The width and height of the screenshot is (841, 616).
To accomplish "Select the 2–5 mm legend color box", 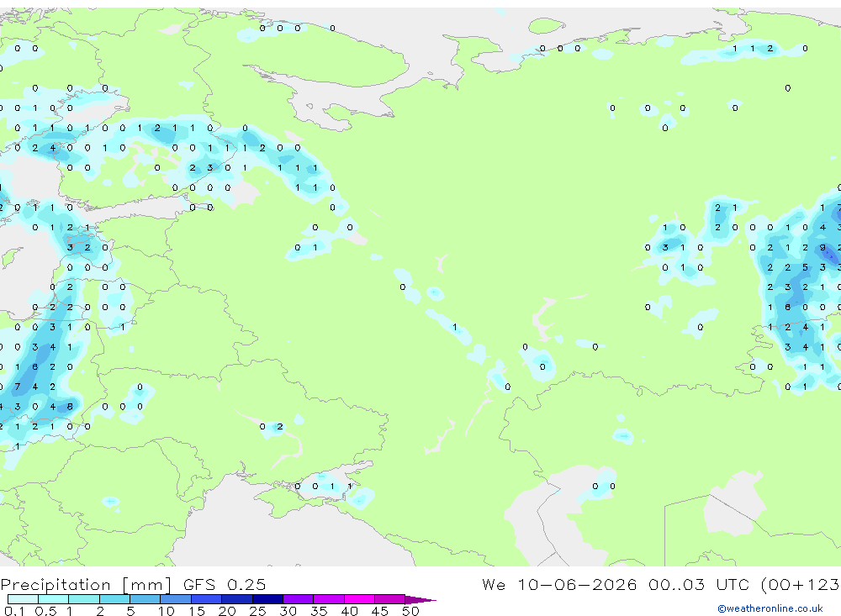I will [114, 599].
